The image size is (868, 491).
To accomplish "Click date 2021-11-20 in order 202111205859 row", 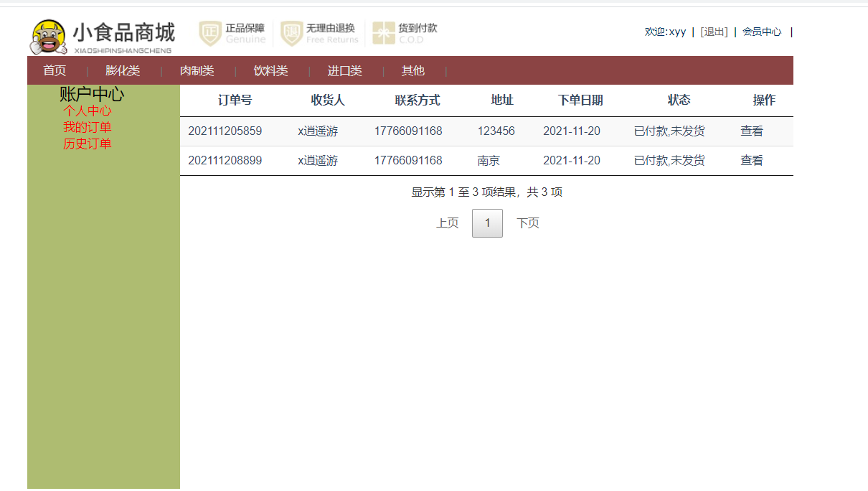I will pos(572,131).
